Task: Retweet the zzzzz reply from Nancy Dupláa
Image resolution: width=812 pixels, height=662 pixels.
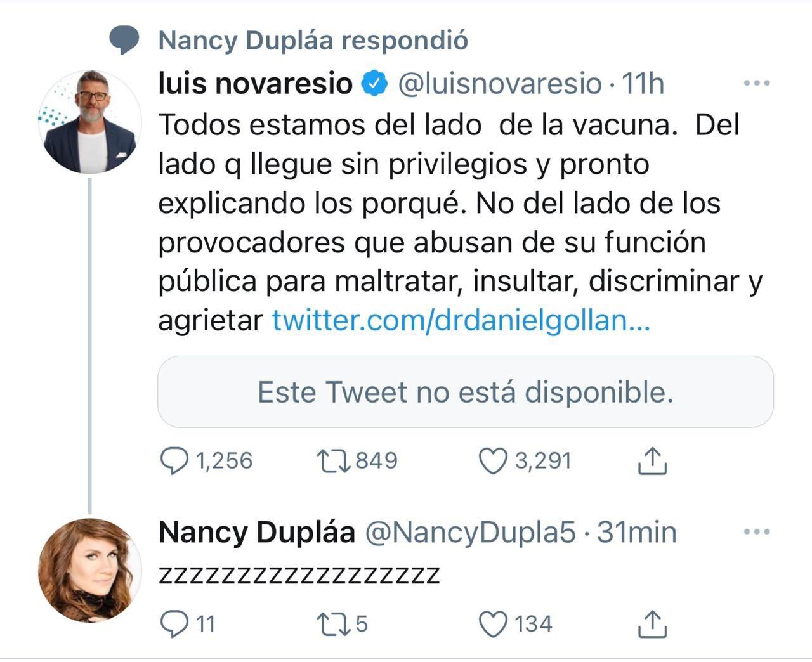Action: pyautogui.click(x=332, y=623)
